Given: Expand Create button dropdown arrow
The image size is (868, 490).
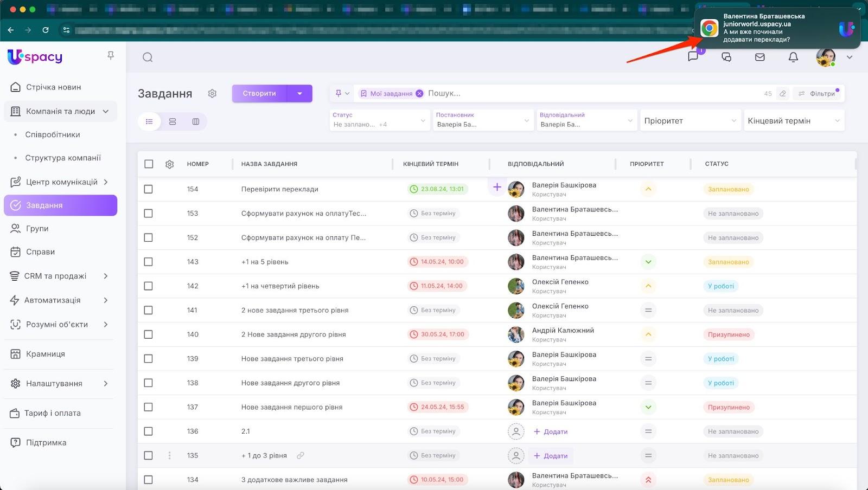Looking at the screenshot, I should (299, 93).
